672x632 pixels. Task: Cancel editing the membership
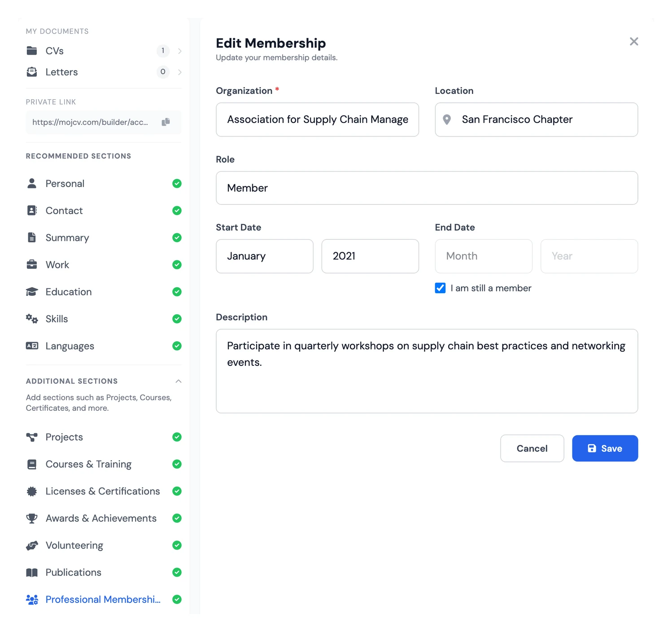(x=532, y=448)
